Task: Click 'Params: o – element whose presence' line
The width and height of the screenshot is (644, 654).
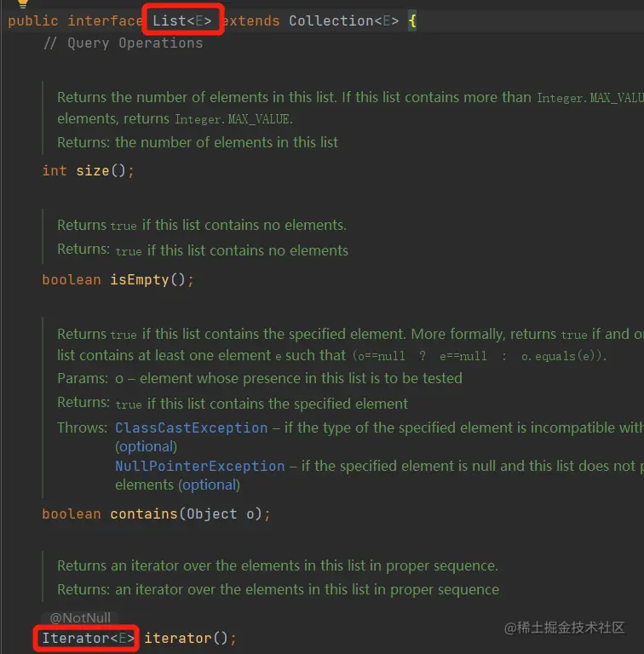Action: point(260,379)
